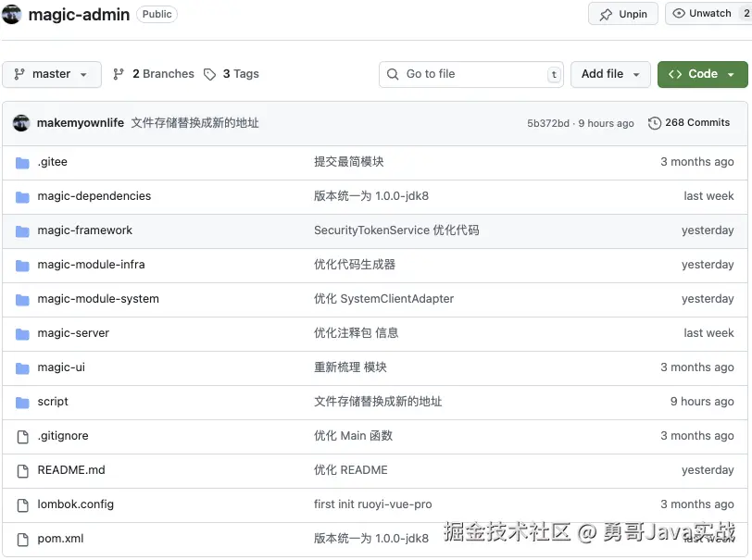Open the 3 Tags link
The image size is (752, 560).
pyautogui.click(x=232, y=74)
